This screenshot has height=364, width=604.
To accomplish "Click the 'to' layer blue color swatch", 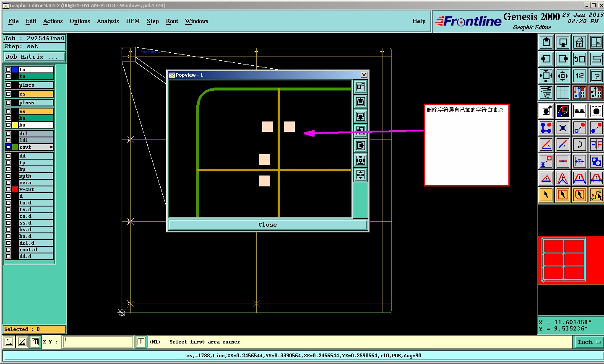I will [15, 70].
